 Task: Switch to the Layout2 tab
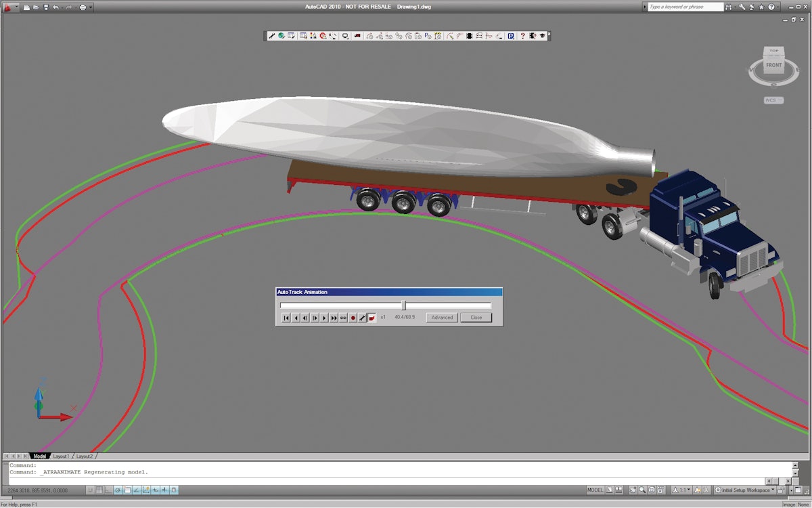point(84,457)
